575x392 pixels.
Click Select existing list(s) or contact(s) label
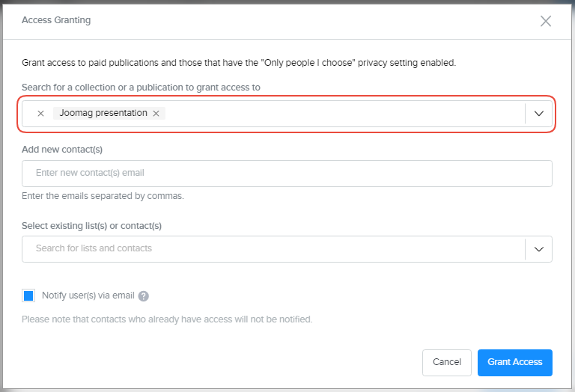(91, 225)
